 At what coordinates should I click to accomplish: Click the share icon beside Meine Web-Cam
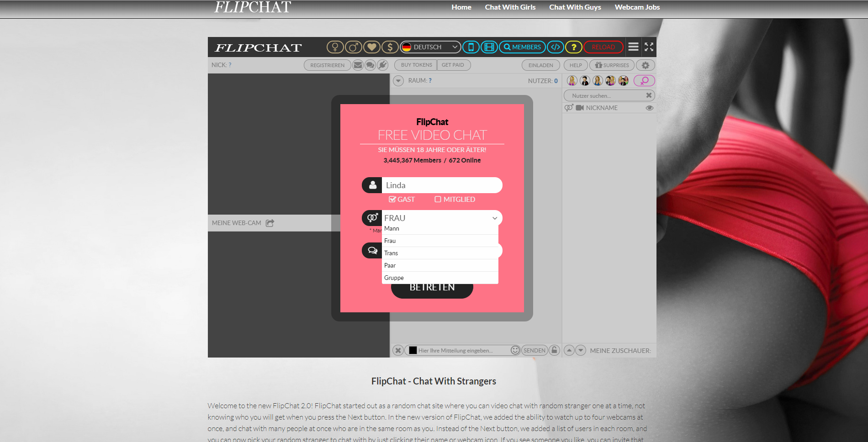[x=270, y=223]
